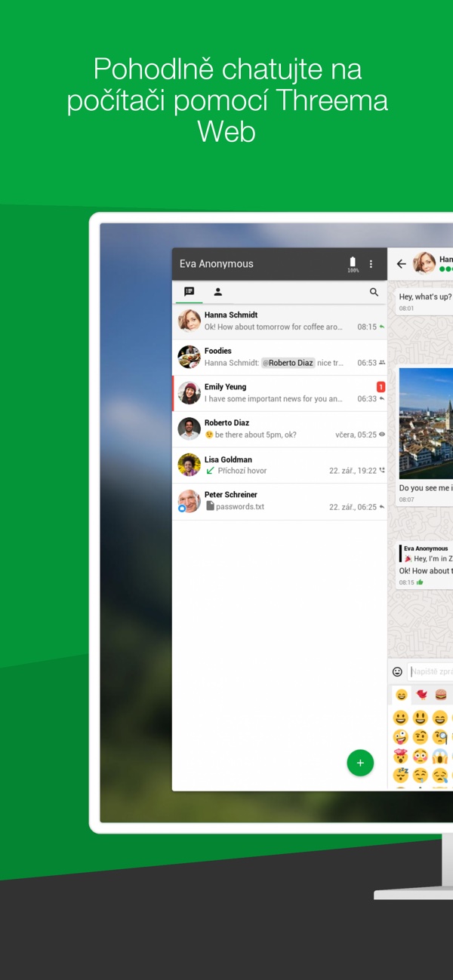
Task: Open search in the conversation list
Action: coord(374,292)
